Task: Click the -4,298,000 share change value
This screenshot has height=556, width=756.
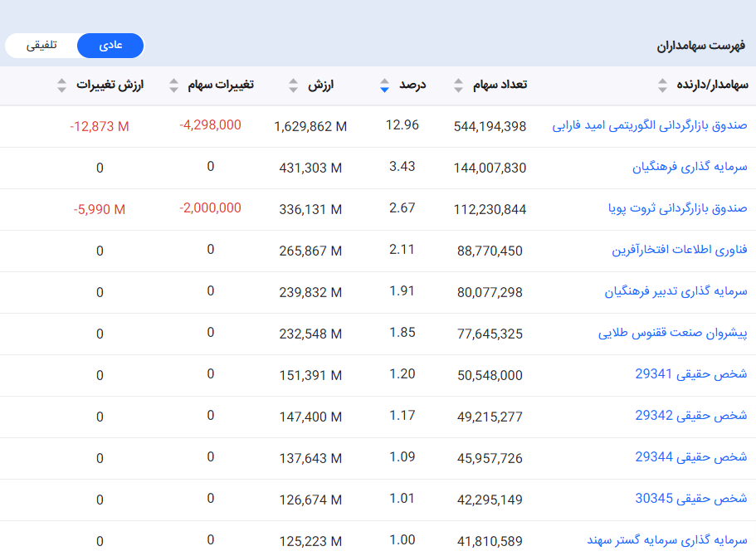Action: click(x=210, y=125)
